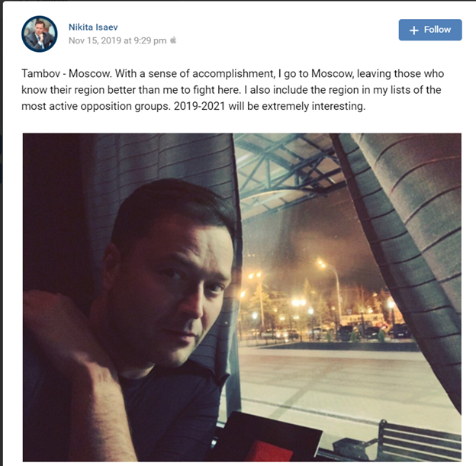Click the plus icon inside Follow button
Viewport: 476px width, 466px height.
413,30
